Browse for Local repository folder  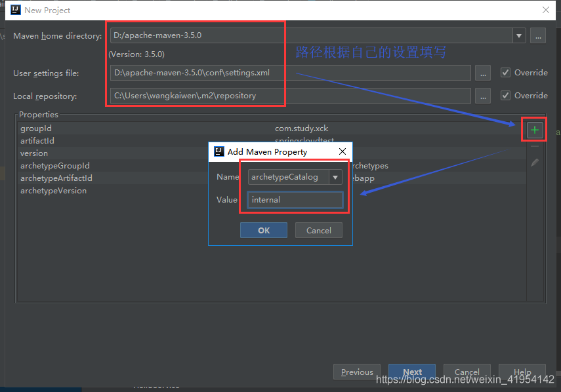point(483,96)
